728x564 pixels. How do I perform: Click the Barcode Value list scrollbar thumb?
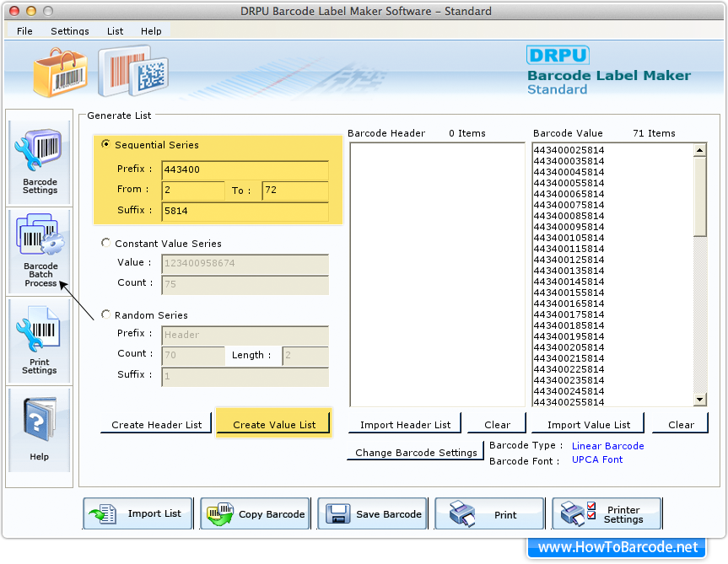[699, 196]
